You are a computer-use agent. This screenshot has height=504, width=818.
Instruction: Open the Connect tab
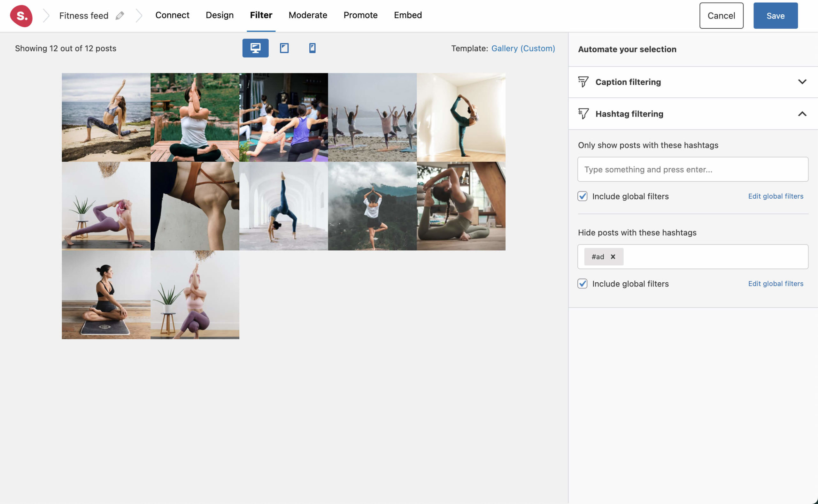[172, 15]
